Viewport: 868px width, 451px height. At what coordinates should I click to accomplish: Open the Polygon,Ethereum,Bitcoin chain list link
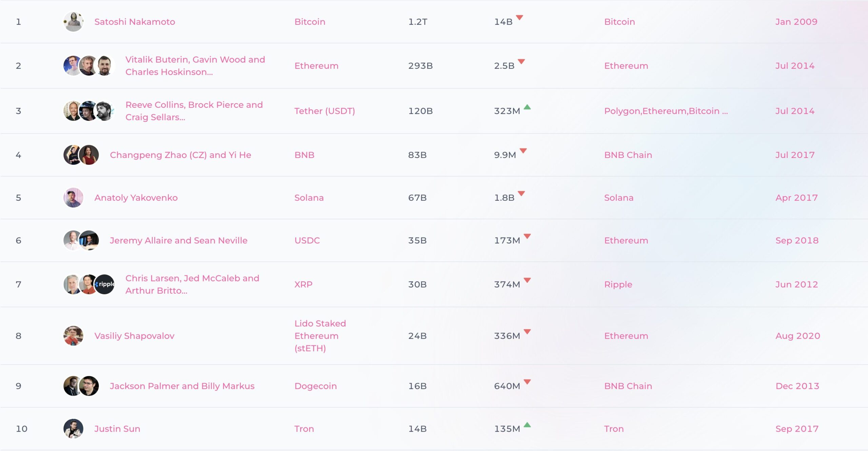pyautogui.click(x=666, y=111)
